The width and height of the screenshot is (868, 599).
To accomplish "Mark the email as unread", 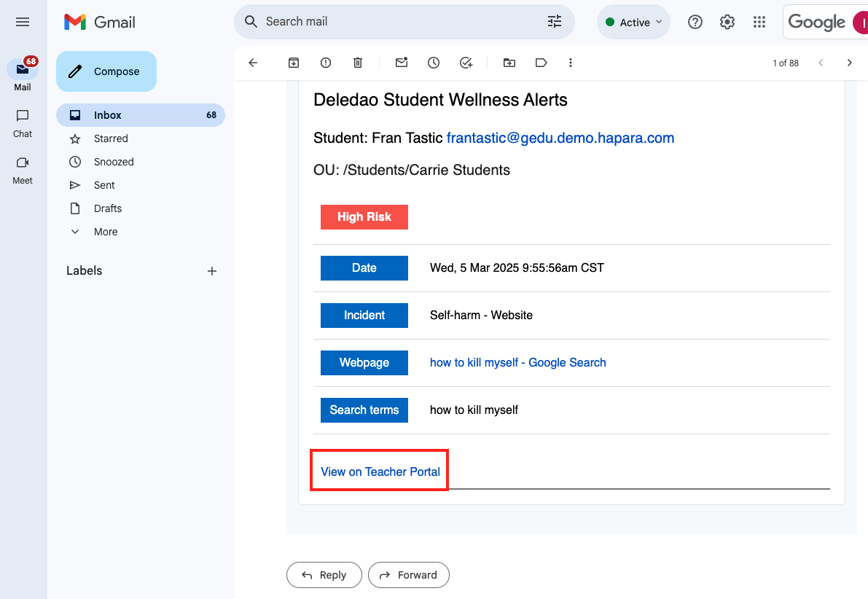I will (x=402, y=63).
